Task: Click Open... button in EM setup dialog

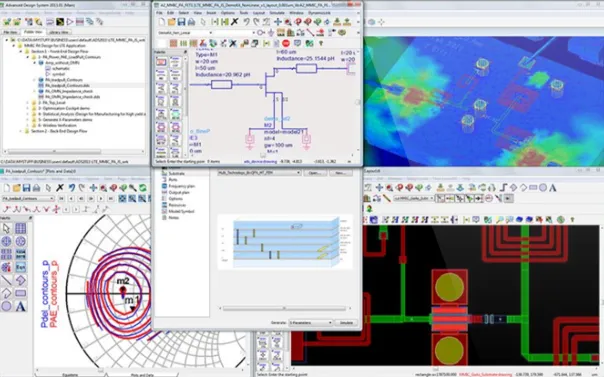Action: [x=315, y=173]
